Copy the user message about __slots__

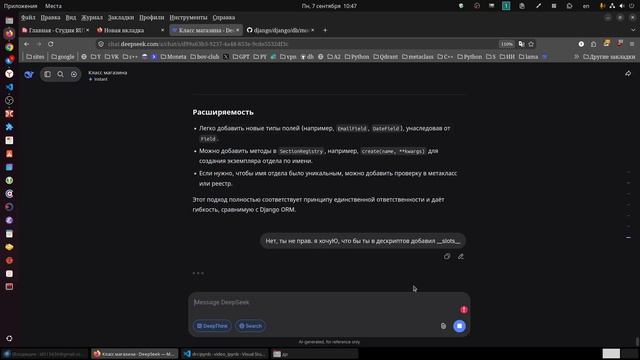tap(447, 256)
